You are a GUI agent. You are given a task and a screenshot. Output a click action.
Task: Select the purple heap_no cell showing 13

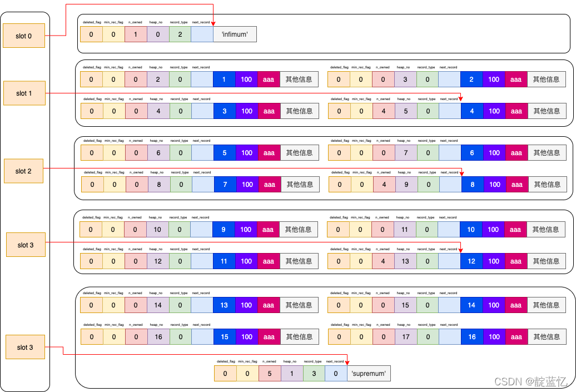tap(405, 261)
